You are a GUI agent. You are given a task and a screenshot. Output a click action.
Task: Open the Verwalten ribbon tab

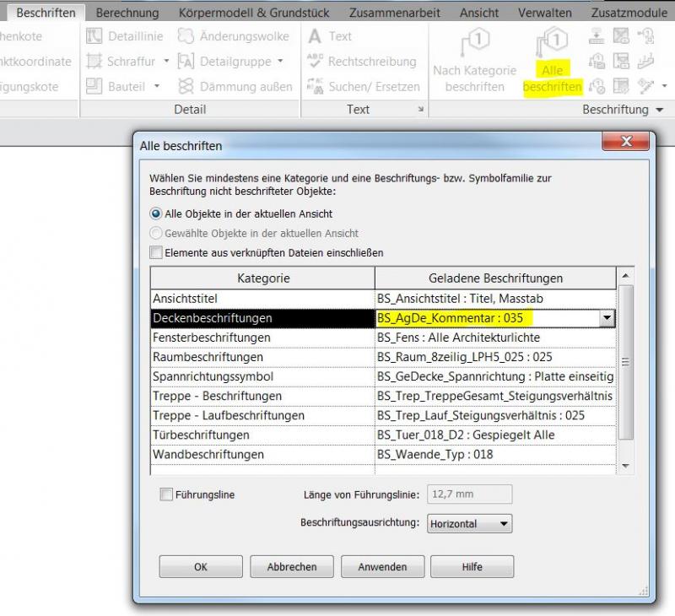pyautogui.click(x=545, y=13)
